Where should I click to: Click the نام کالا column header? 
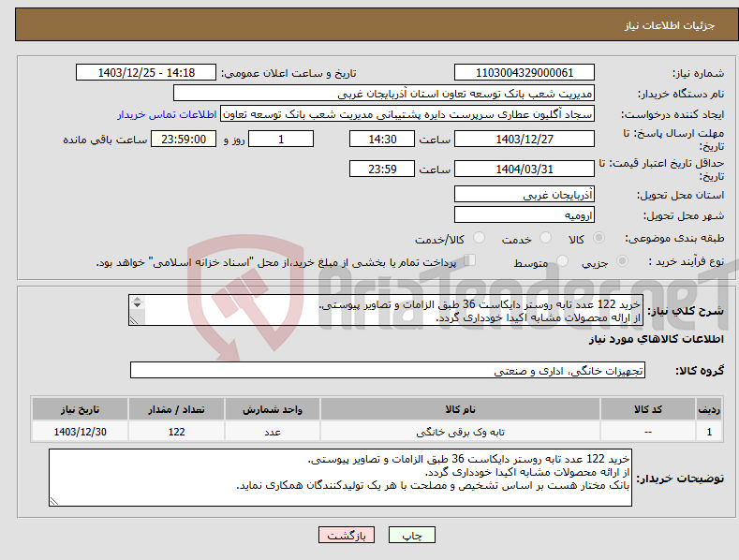point(460,409)
